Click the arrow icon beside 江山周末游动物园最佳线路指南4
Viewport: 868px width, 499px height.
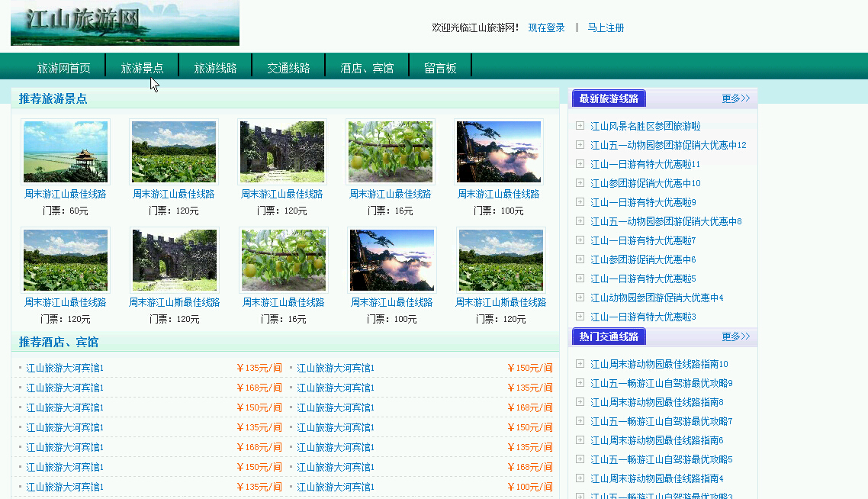[580, 478]
